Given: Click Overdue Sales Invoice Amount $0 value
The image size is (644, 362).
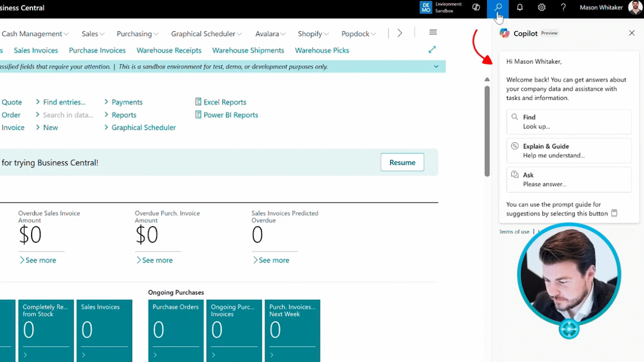Looking at the screenshot, I should point(30,235).
